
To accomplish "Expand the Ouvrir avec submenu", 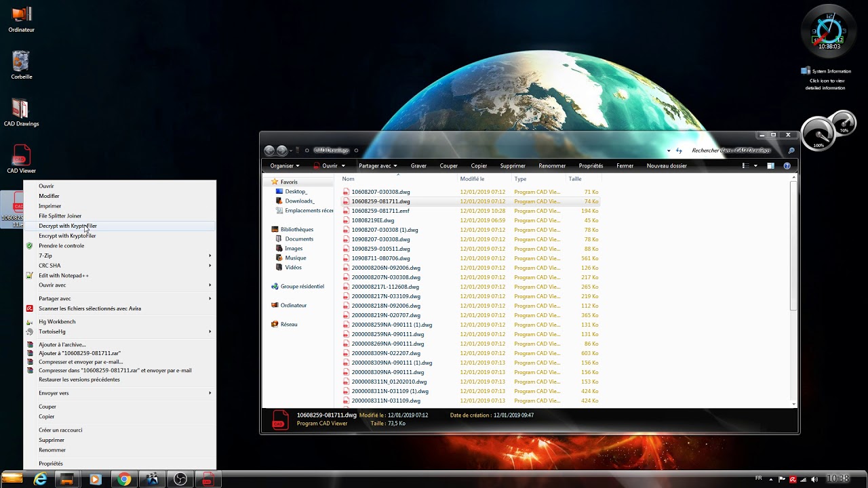I will [120, 285].
